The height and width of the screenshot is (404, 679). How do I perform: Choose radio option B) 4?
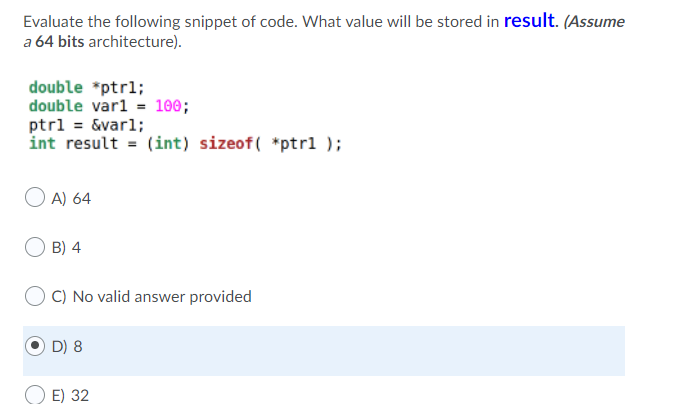(x=35, y=247)
